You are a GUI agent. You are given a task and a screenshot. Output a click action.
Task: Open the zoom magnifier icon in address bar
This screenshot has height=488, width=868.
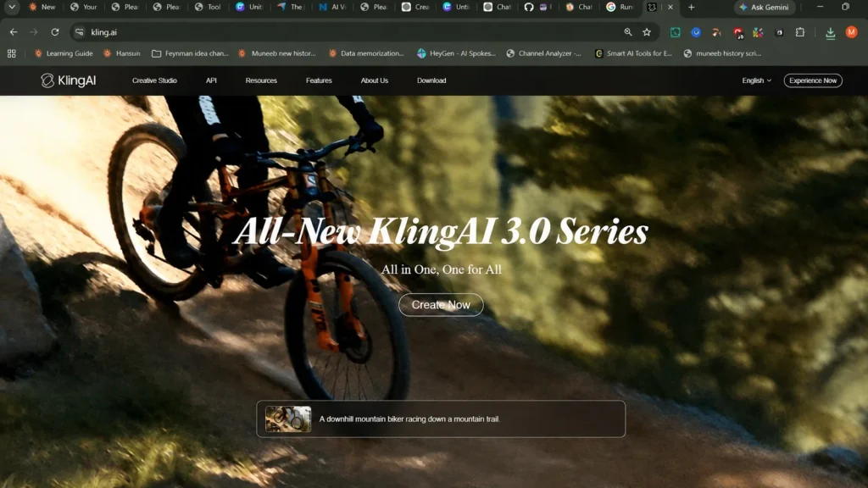(628, 32)
